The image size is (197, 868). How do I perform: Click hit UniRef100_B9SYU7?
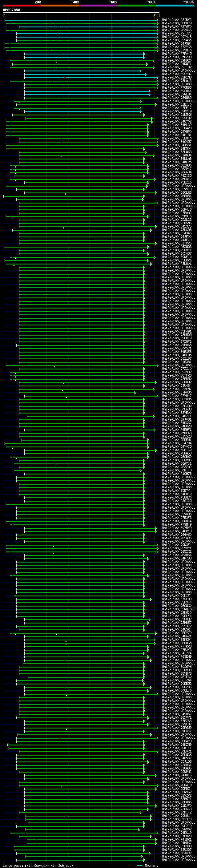click(x=176, y=74)
